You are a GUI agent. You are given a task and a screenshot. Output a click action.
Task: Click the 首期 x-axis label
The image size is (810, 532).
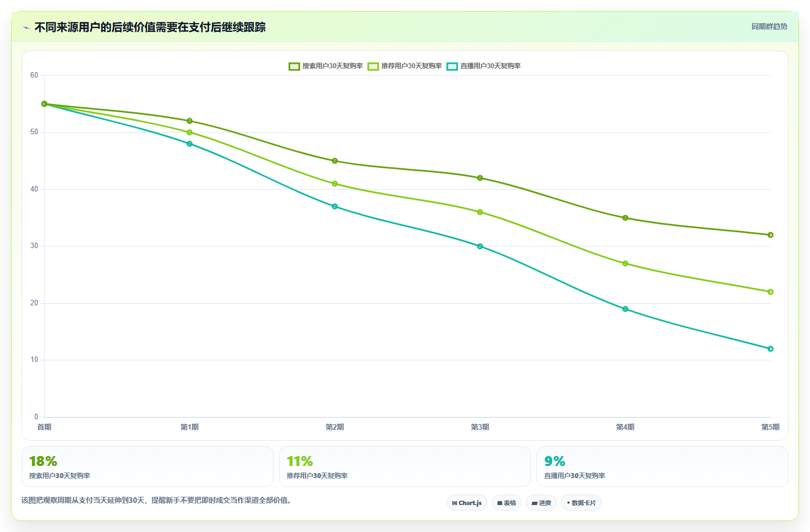pyautogui.click(x=44, y=427)
